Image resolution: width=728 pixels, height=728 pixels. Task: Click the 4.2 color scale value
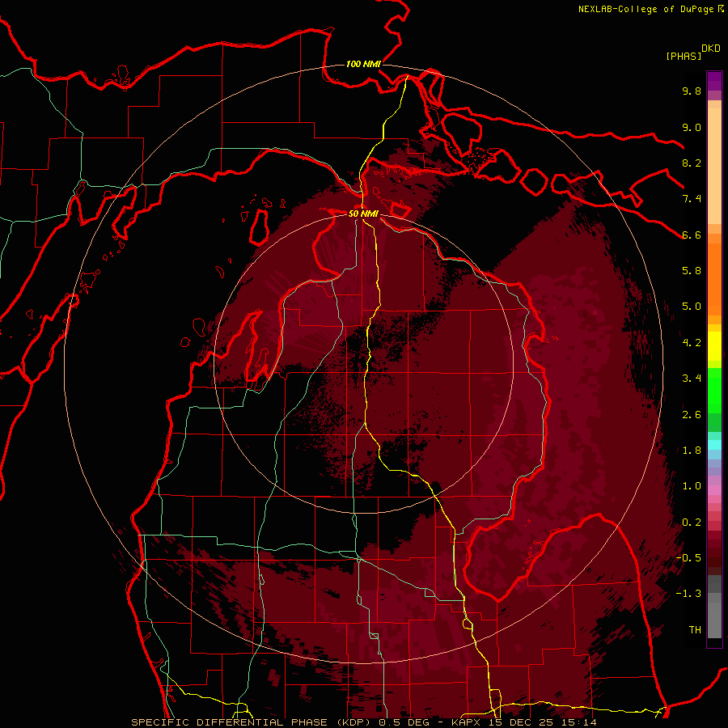pos(692,343)
